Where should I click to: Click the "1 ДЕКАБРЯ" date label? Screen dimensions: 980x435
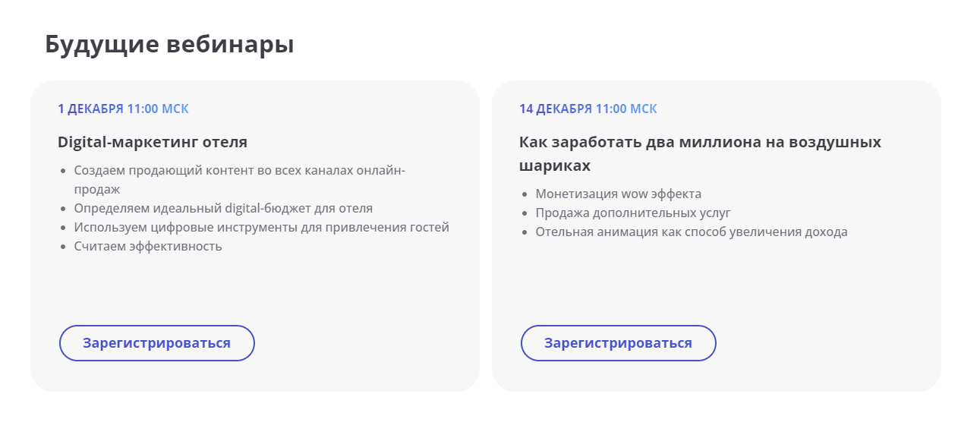(x=90, y=109)
